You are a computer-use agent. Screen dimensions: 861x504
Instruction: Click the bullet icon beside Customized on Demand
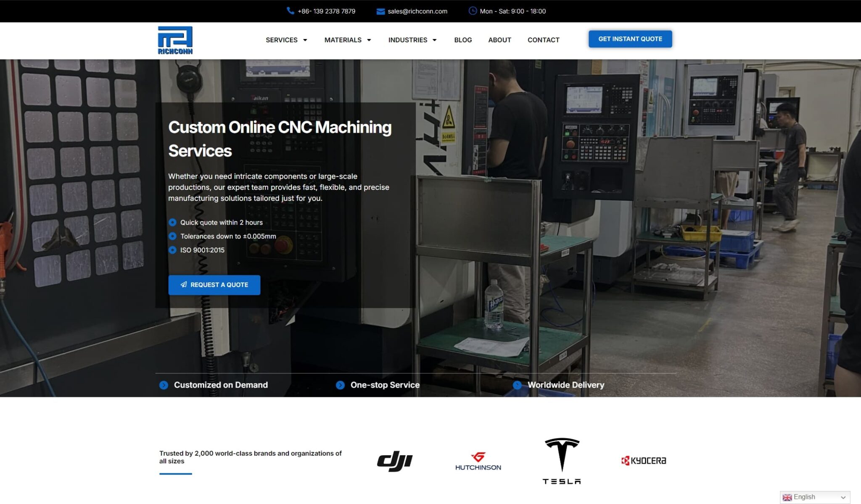164,385
